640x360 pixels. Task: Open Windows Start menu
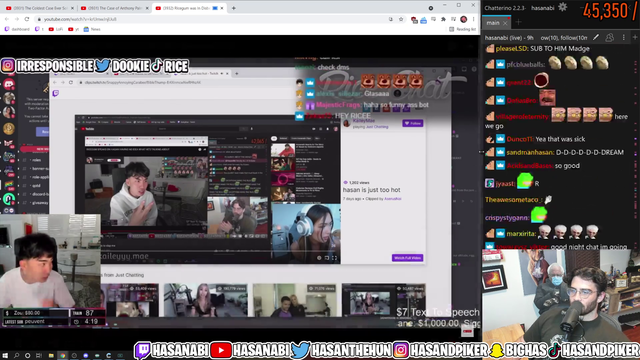coord(5,356)
